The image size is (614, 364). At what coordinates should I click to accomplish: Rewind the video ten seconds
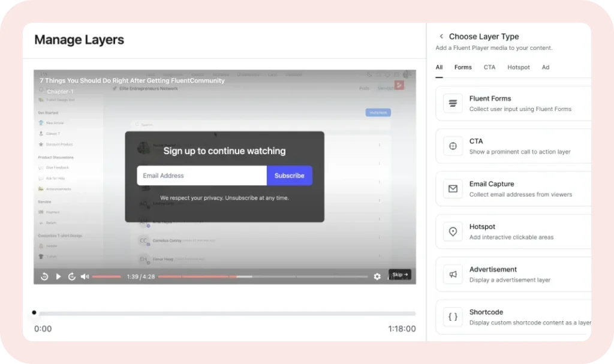pos(44,276)
